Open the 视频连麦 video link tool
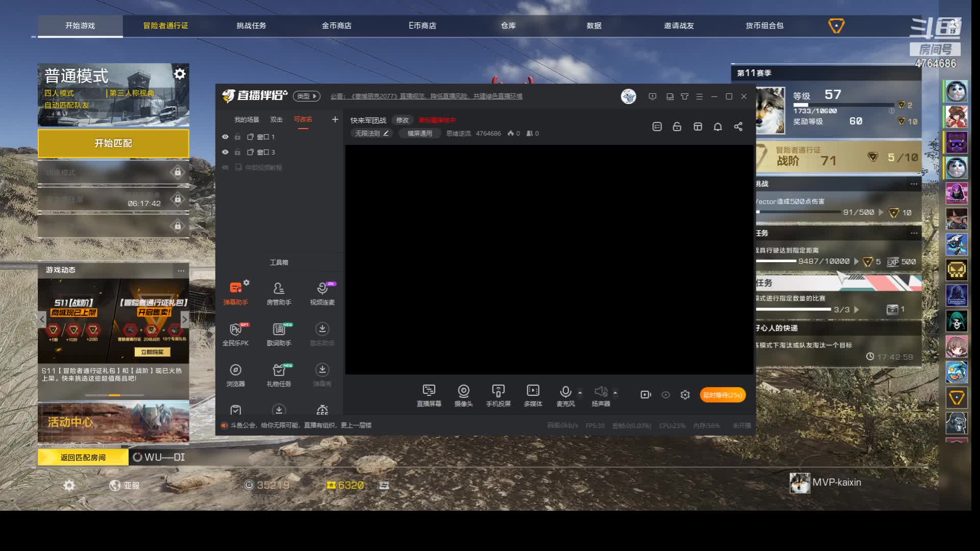 (322, 293)
